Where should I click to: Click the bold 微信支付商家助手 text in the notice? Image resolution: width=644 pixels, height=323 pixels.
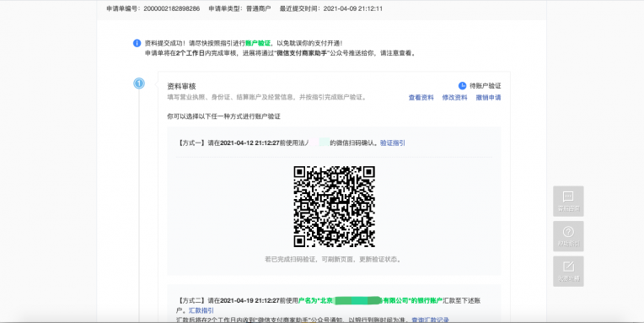(x=302, y=53)
